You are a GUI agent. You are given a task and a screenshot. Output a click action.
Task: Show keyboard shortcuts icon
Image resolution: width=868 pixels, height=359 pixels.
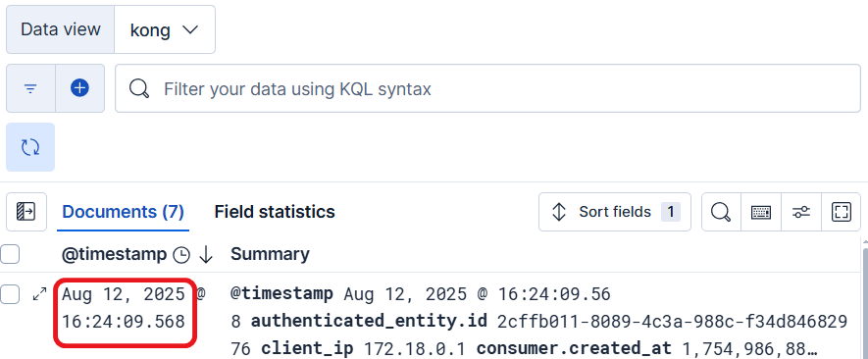tap(761, 212)
